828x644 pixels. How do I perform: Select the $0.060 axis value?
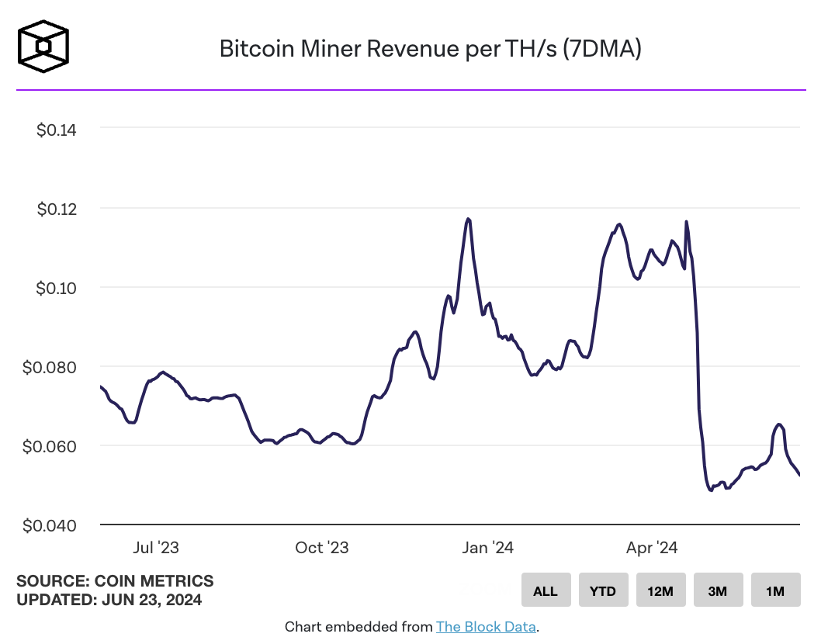tap(52, 447)
